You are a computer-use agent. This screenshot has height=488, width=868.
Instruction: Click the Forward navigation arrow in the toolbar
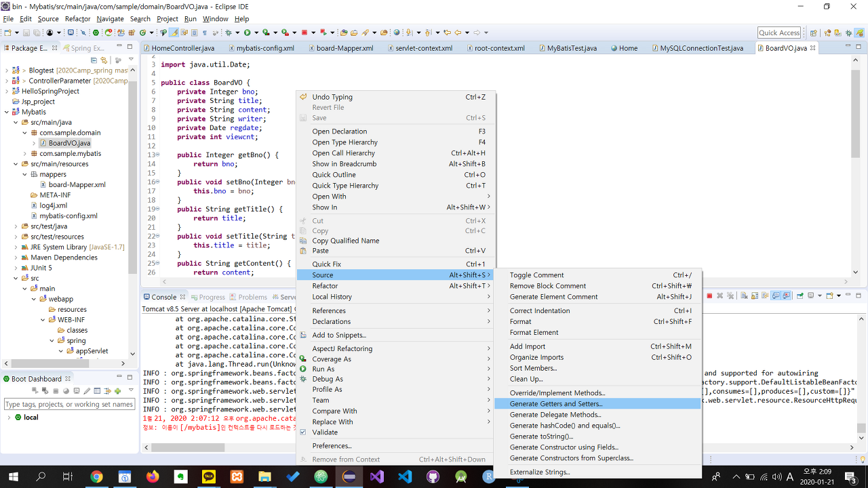[477, 33]
